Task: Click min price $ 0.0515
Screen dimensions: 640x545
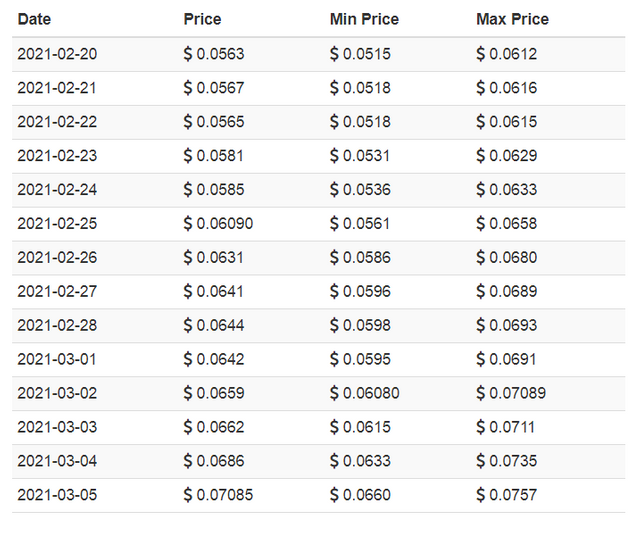Action: [360, 54]
